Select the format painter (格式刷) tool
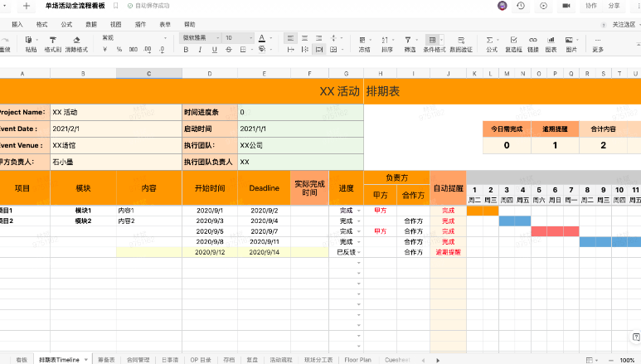Viewport: 641px width, 364px height. [x=53, y=40]
